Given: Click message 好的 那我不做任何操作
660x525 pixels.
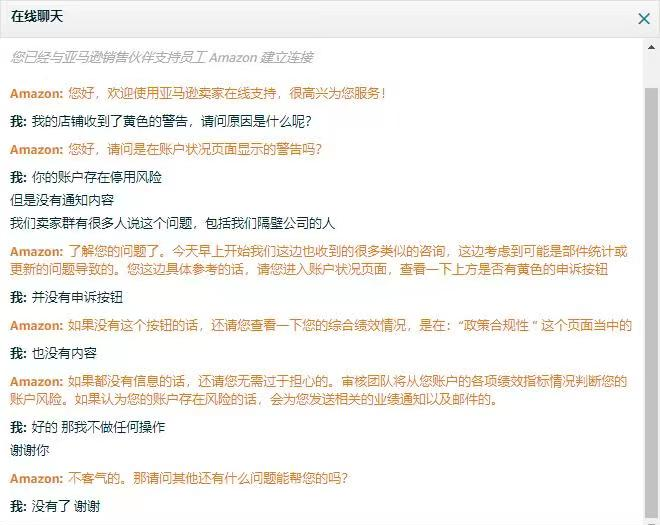Looking at the screenshot, I should (88, 427).
